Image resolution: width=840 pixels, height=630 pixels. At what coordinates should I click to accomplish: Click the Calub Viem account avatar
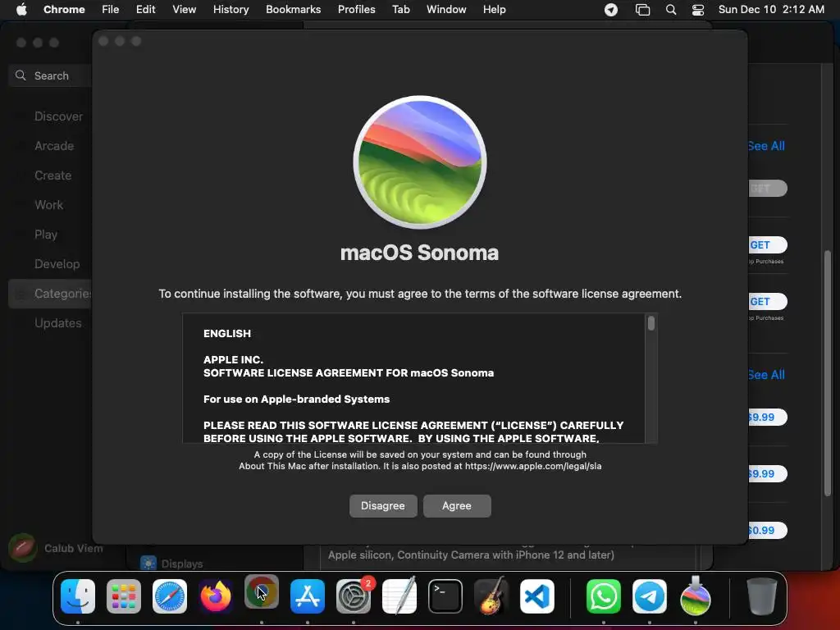click(22, 547)
